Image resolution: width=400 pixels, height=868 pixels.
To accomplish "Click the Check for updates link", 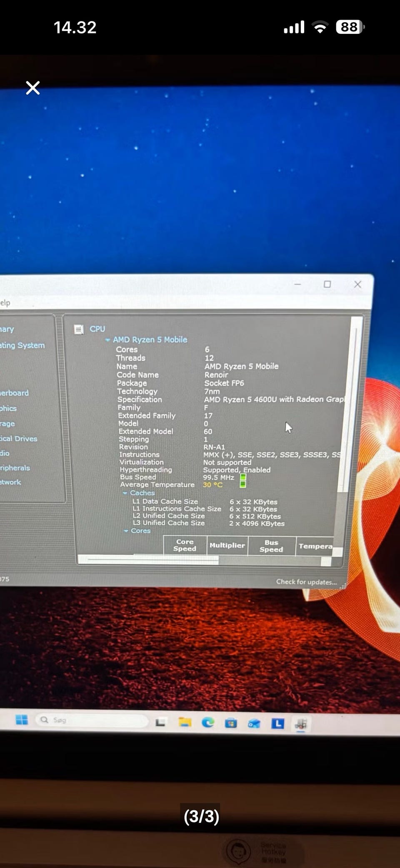I will click(306, 582).
